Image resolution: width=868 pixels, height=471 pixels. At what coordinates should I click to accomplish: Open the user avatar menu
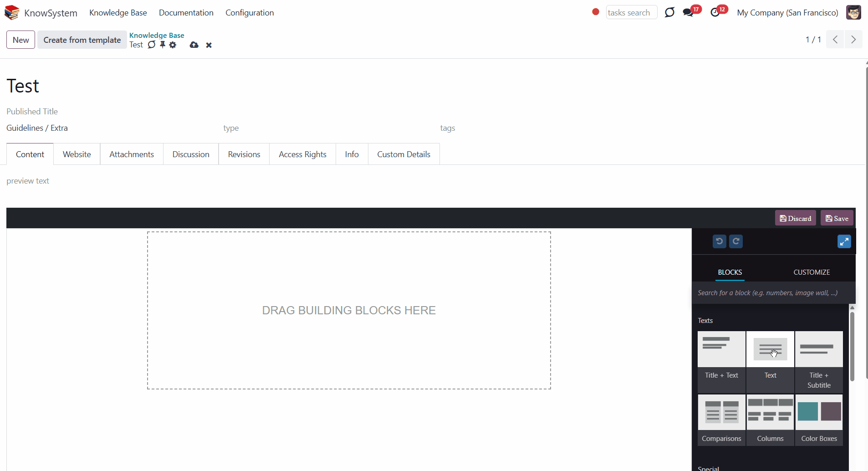coord(853,12)
